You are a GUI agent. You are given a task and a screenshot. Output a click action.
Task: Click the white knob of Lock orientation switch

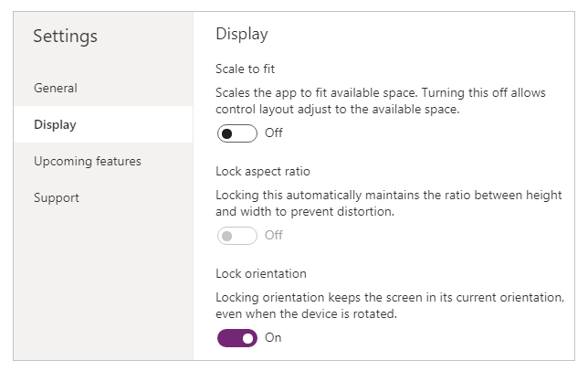[247, 338]
